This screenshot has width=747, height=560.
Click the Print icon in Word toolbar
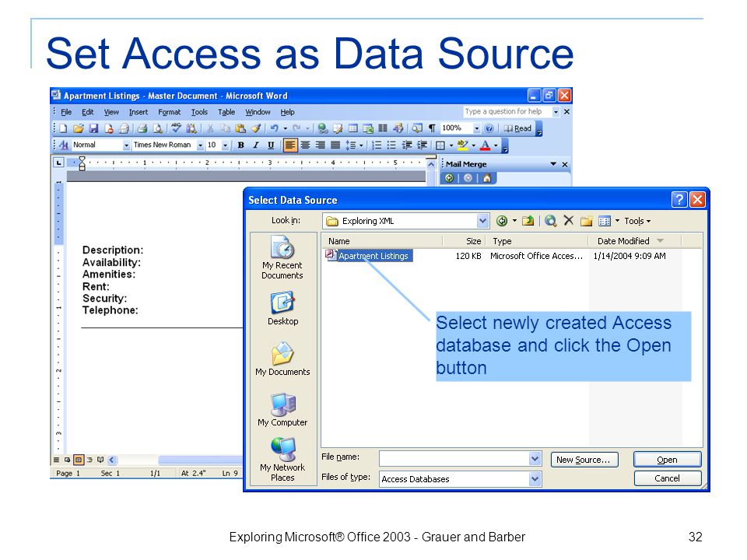click(x=142, y=128)
